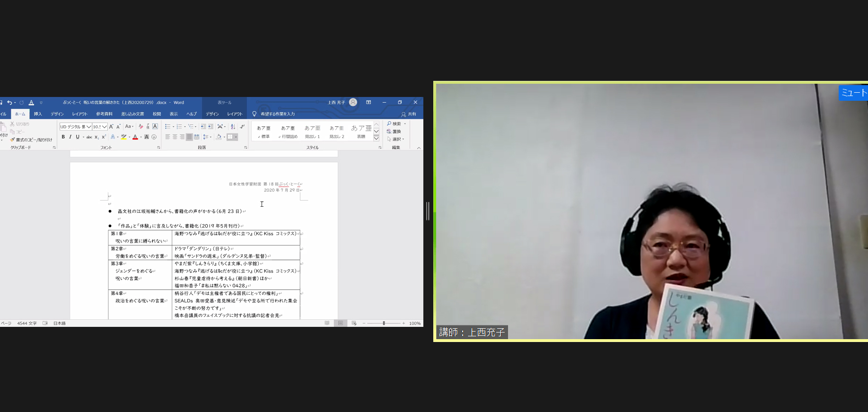Click the Redo button in quick access toolbar
The height and width of the screenshot is (412, 868).
(22, 103)
